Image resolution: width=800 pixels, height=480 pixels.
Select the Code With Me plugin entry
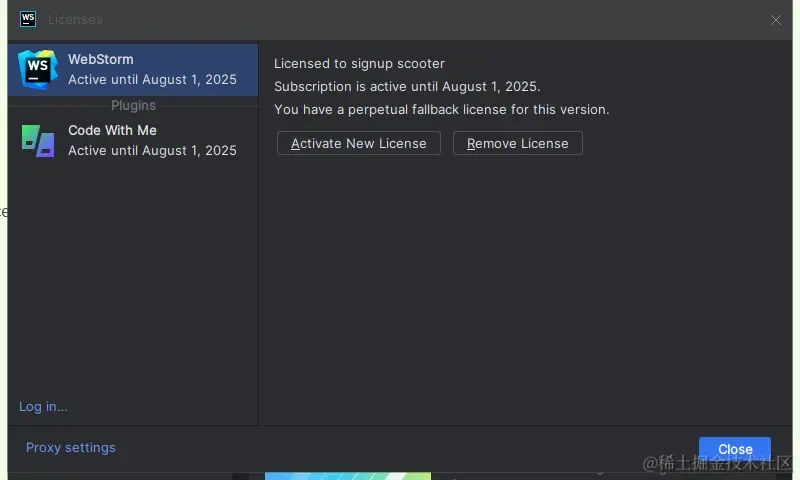tap(133, 140)
